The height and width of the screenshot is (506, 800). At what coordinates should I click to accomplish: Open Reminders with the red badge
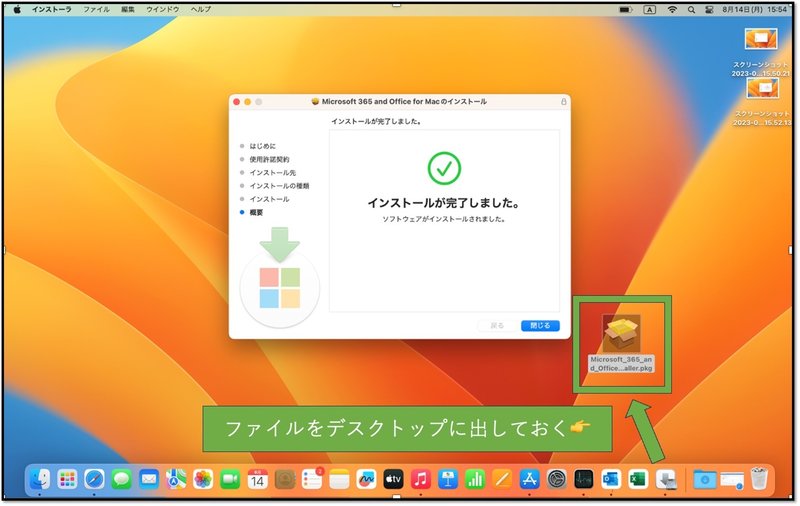pos(312,479)
